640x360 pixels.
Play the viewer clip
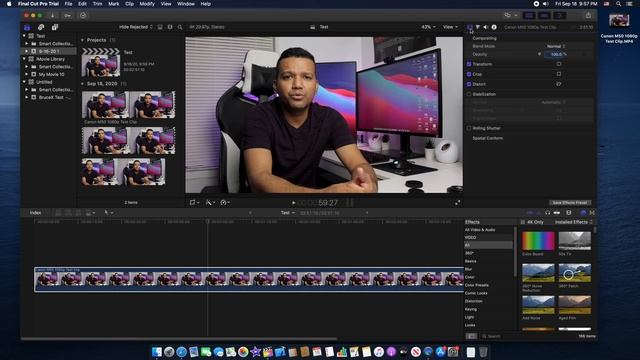click(293, 202)
